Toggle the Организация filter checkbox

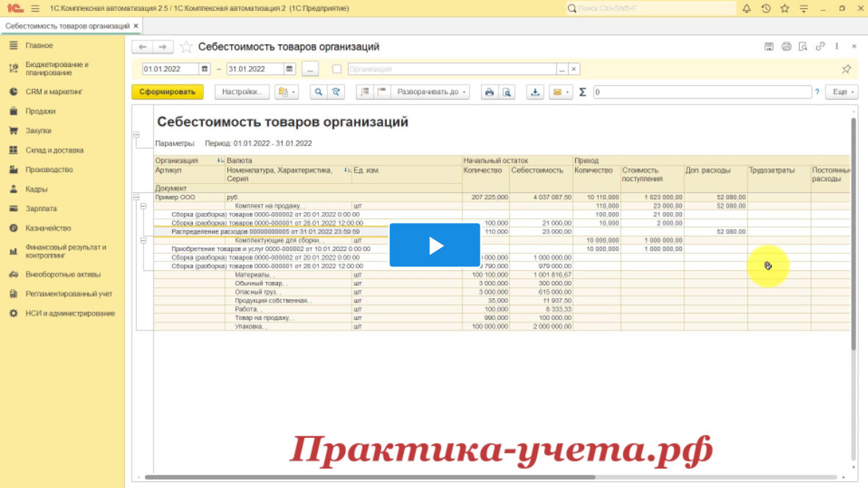[x=337, y=69]
